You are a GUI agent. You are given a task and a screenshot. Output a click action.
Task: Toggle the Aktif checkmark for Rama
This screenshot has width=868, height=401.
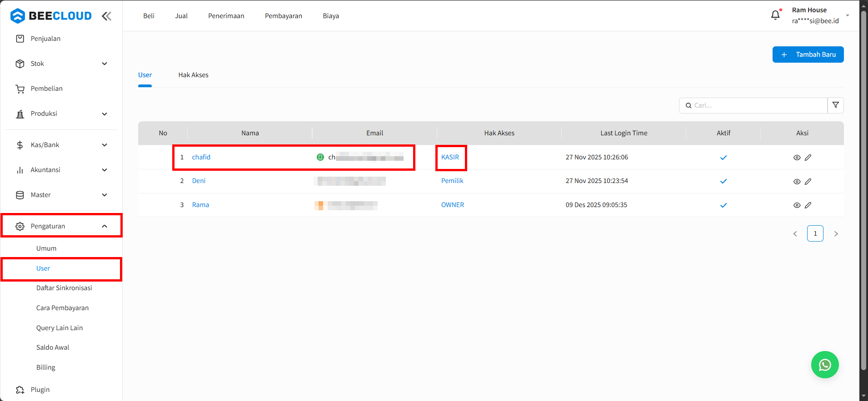723,205
